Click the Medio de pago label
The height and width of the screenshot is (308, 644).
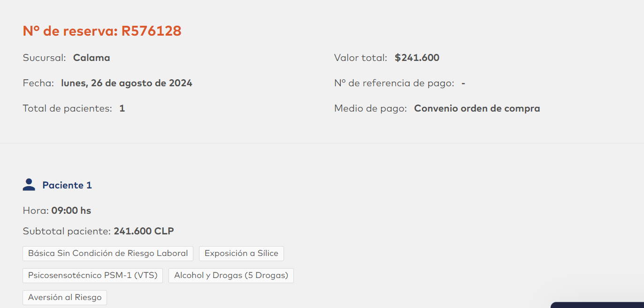click(x=370, y=109)
